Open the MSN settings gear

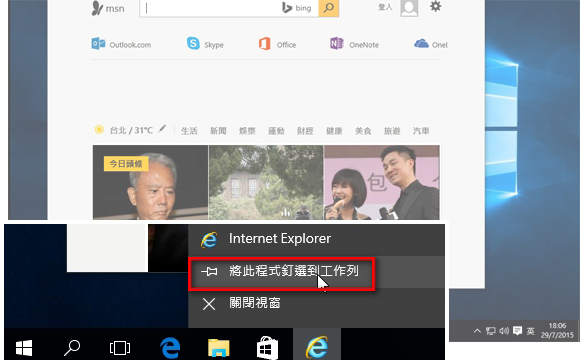[x=435, y=6]
